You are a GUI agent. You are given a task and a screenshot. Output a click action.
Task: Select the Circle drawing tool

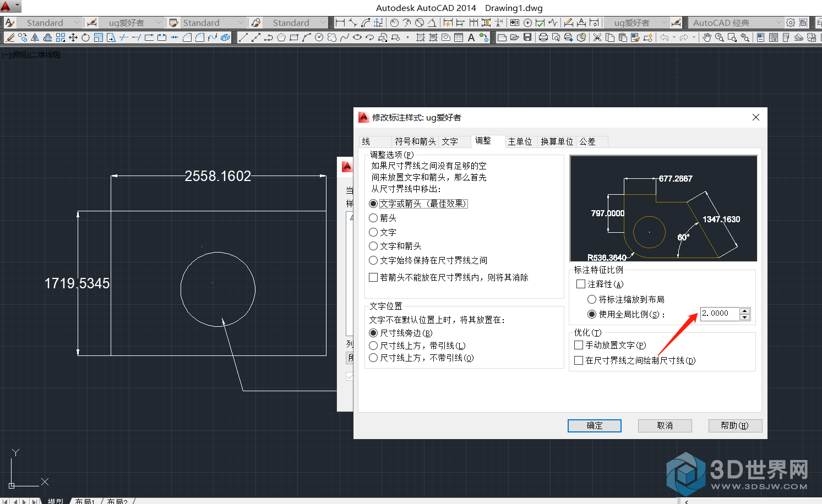click(319, 37)
